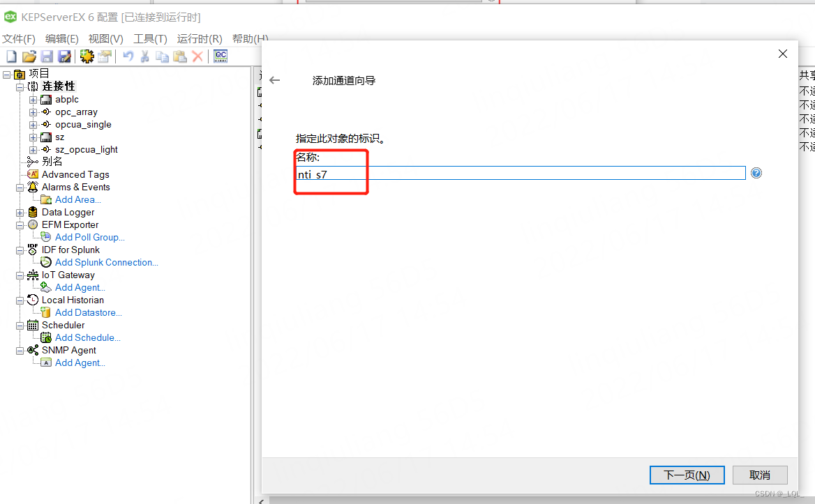Open the 文件(F) menu
This screenshot has height=504, width=815.
[19, 39]
